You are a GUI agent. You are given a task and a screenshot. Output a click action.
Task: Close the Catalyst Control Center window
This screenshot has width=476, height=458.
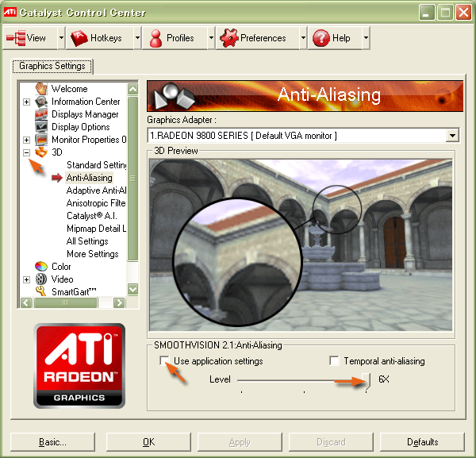tap(463, 13)
